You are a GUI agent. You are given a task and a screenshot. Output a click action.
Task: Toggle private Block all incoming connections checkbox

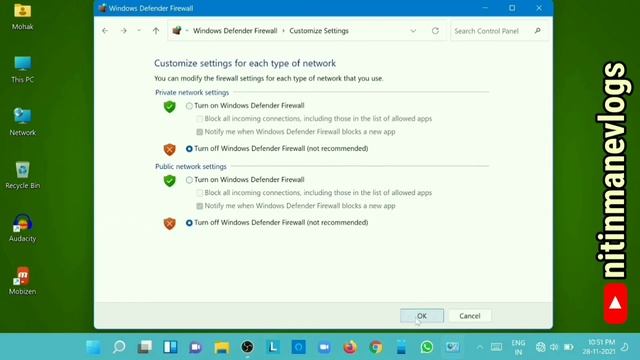(x=199, y=119)
